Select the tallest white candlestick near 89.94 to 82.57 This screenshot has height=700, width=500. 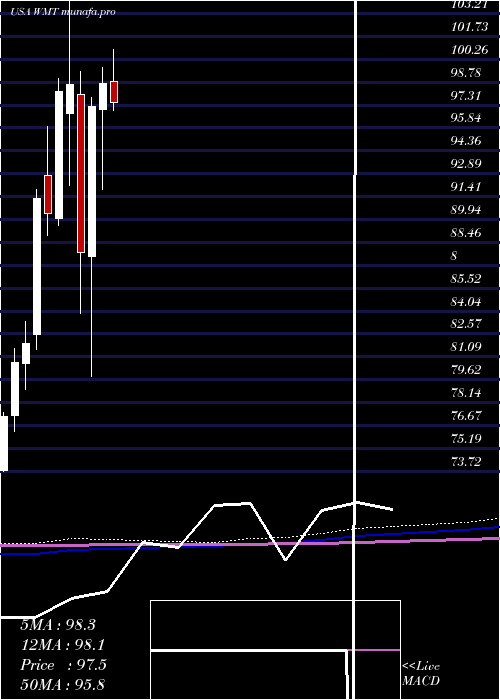tap(37, 266)
